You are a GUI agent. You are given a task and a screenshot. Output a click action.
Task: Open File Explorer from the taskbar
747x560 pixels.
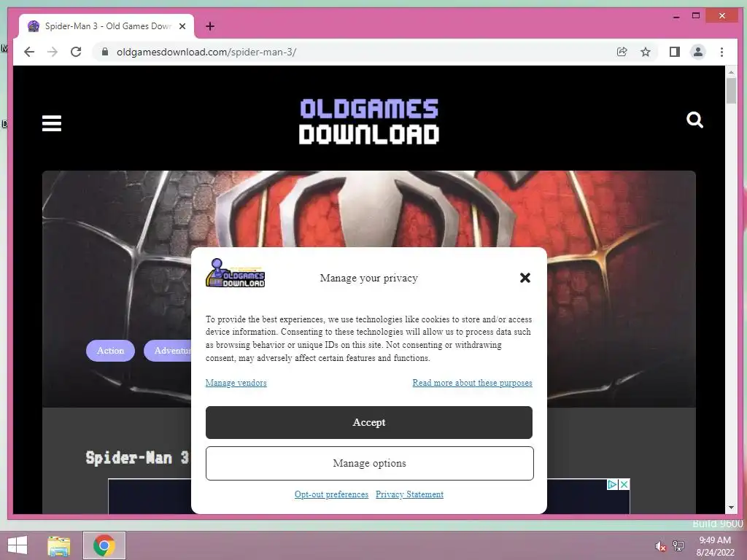click(59, 545)
